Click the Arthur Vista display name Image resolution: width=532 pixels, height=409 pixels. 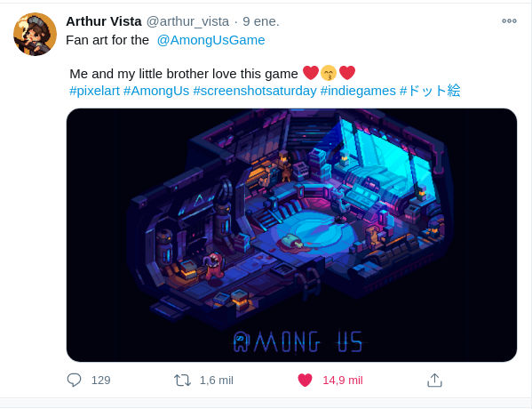pyautogui.click(x=104, y=21)
